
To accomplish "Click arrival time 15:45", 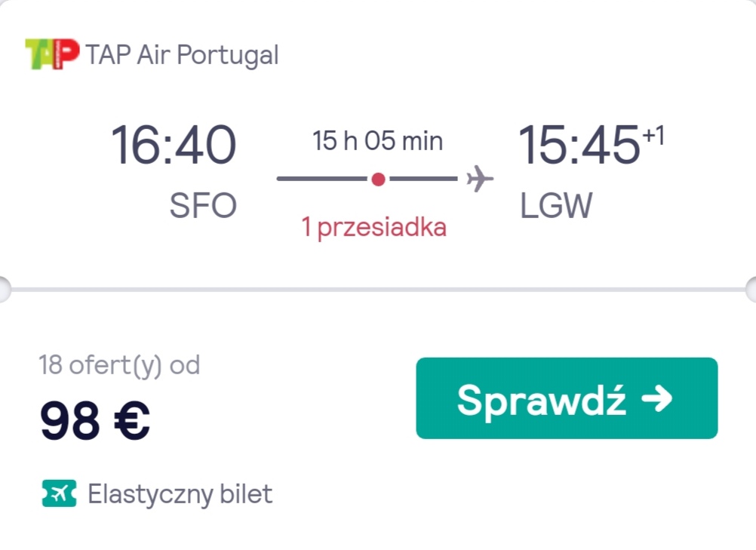I will [579, 145].
